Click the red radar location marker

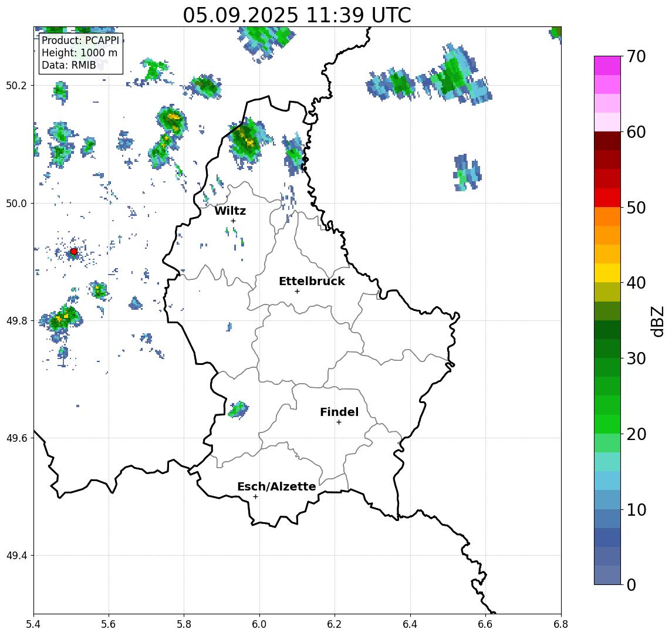74,252
